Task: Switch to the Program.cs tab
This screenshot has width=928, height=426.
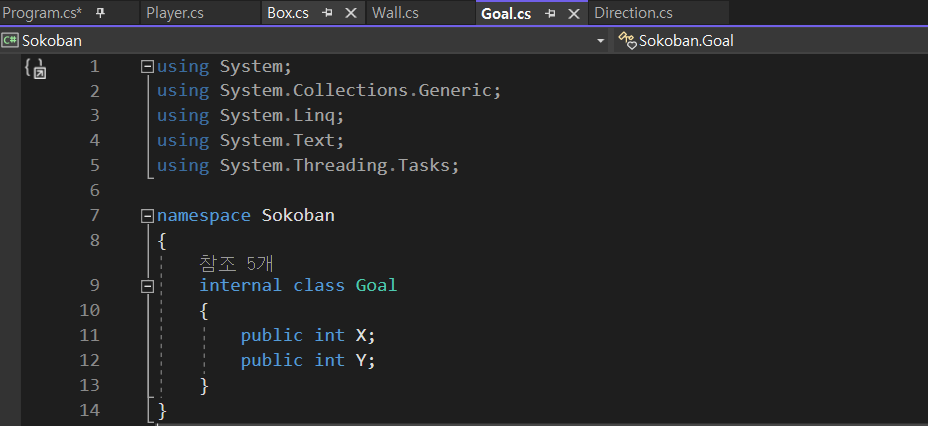Action: pyautogui.click(x=42, y=13)
